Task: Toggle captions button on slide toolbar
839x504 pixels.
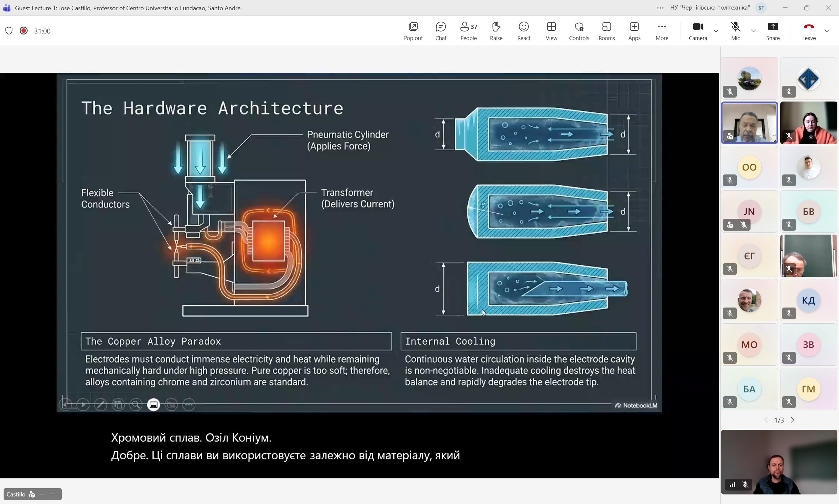Action: 153,404
